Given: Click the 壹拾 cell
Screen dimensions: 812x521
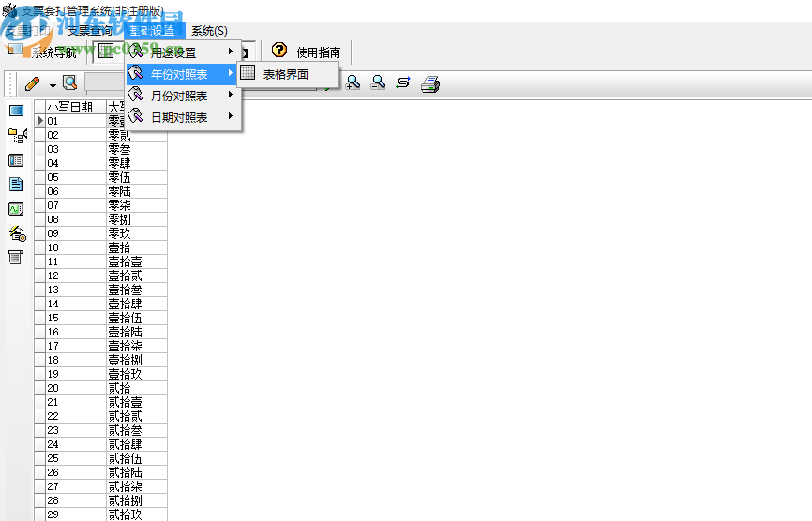Looking at the screenshot, I should [137, 247].
